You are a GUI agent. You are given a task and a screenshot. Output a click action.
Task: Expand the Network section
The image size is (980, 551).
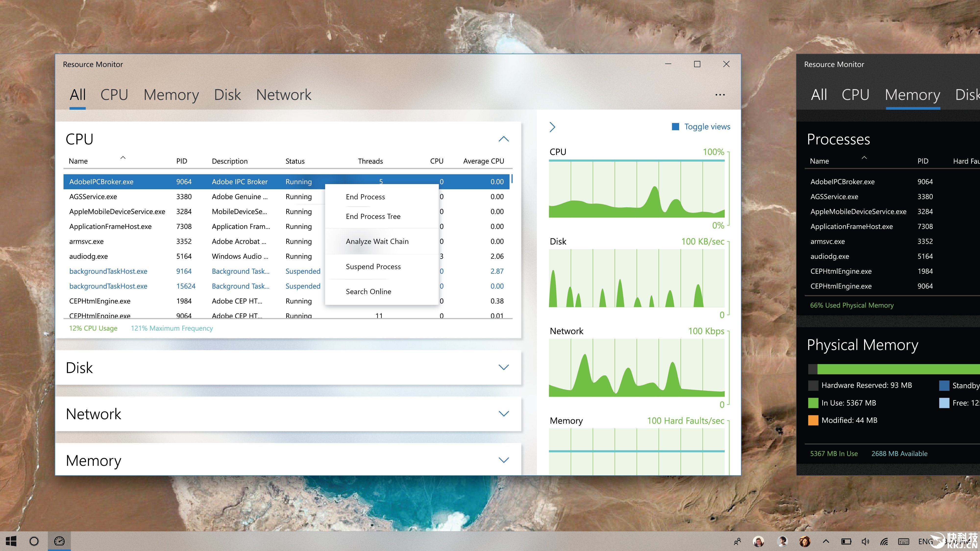pos(503,414)
